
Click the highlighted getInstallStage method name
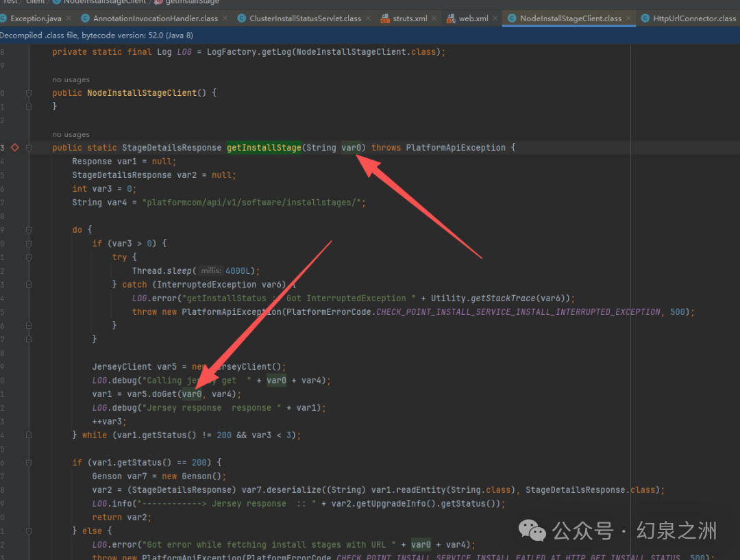pyautogui.click(x=264, y=148)
